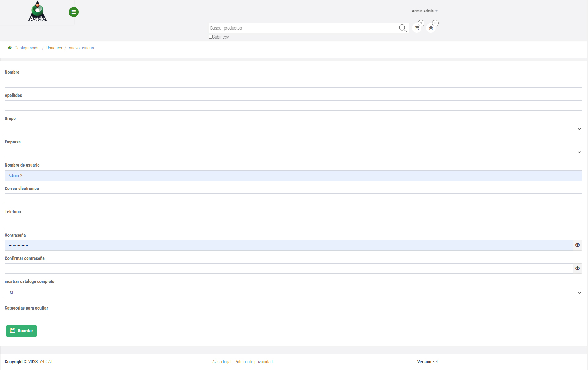Go to Usuarios in breadcrumb

point(54,48)
